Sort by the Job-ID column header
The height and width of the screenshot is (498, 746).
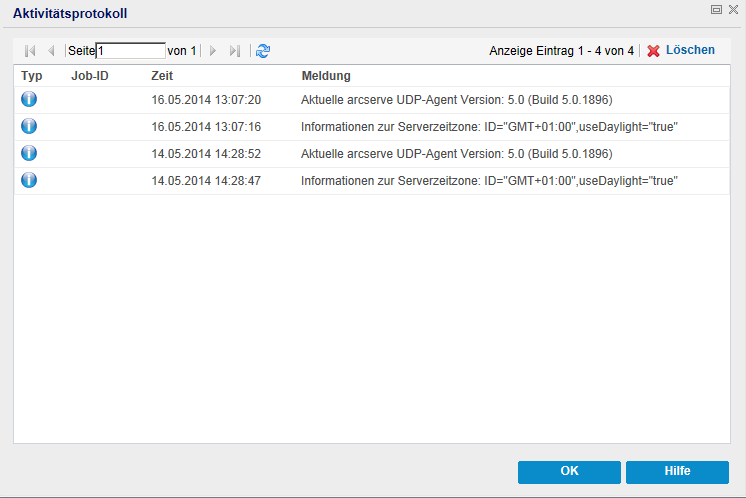tap(90, 76)
